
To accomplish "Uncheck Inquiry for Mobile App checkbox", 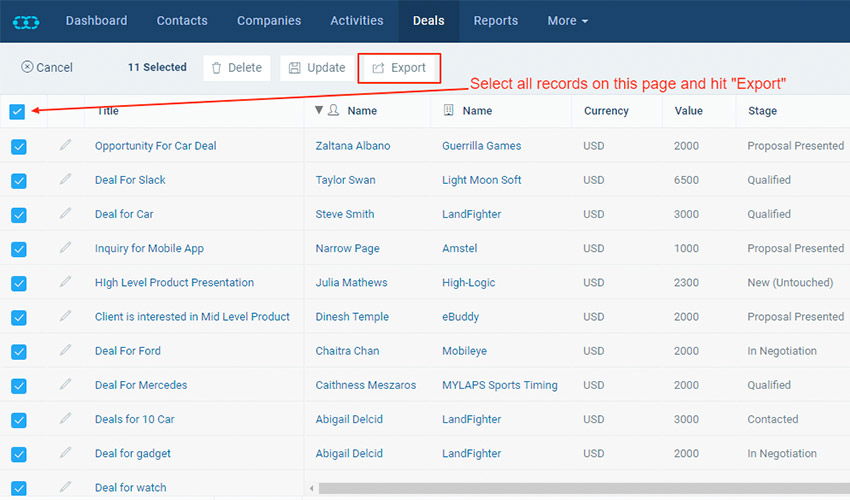I will pyautogui.click(x=19, y=249).
